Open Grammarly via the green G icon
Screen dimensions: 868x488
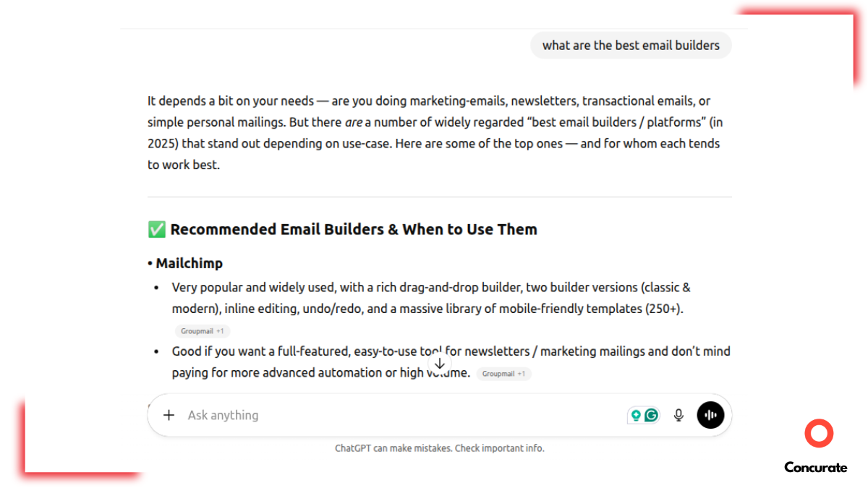tap(651, 415)
